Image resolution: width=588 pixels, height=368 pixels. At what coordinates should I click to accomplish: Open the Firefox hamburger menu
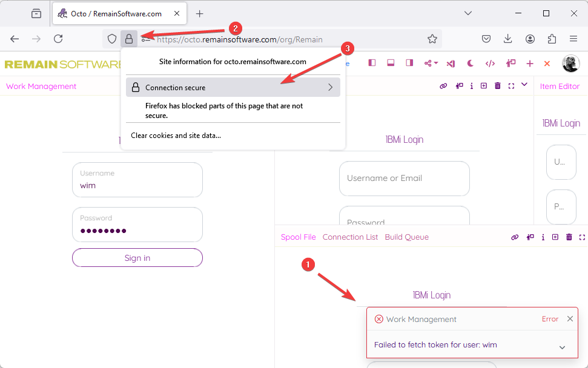point(573,39)
